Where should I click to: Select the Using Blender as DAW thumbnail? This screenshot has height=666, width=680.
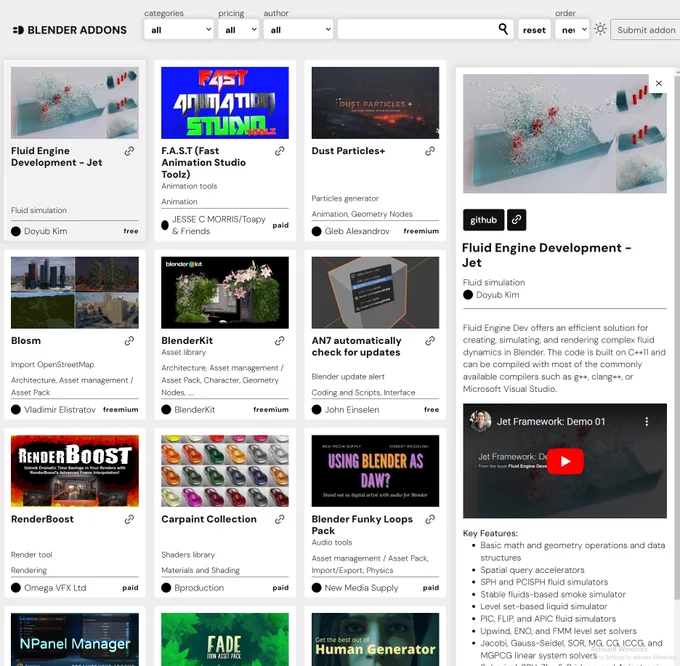375,471
